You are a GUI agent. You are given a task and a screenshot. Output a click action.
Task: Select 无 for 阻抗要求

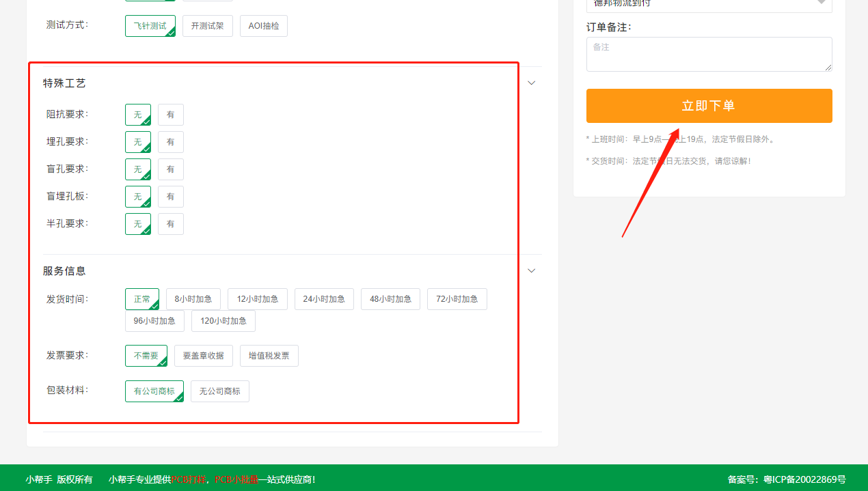click(138, 114)
